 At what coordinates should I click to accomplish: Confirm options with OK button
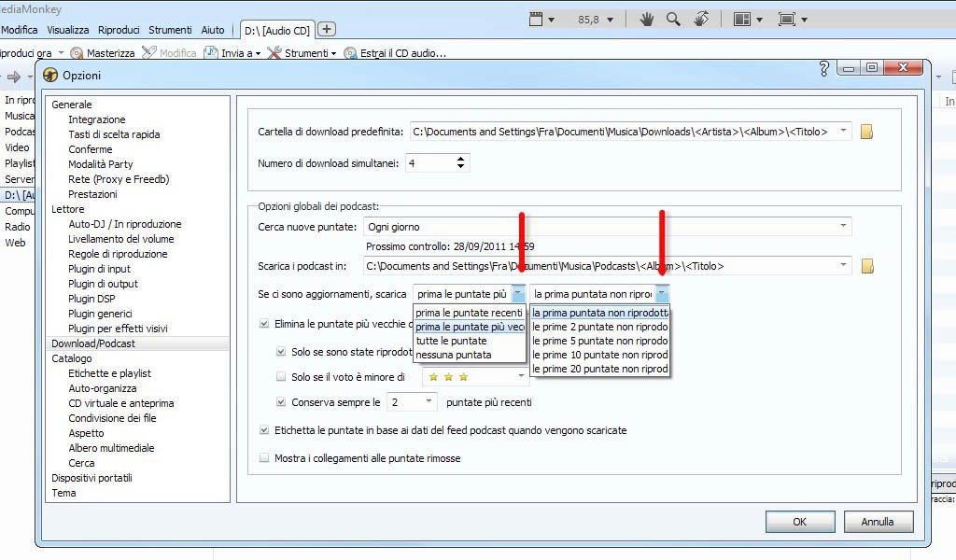tap(800, 522)
